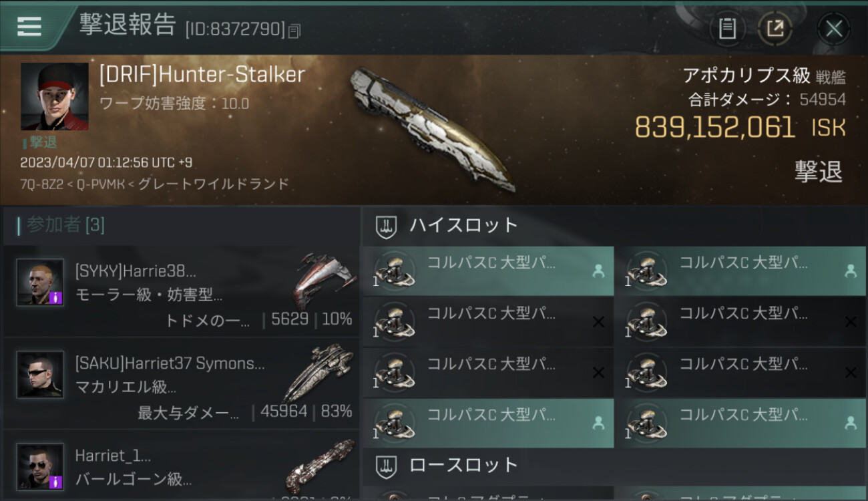Tap the share export icon
Viewport: 868px width, 501px height.
[x=775, y=29]
